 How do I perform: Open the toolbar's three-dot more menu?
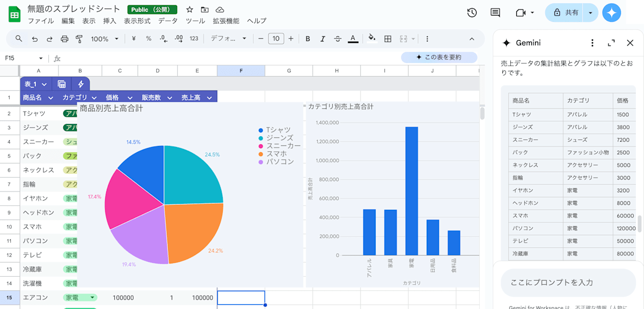coord(427,39)
